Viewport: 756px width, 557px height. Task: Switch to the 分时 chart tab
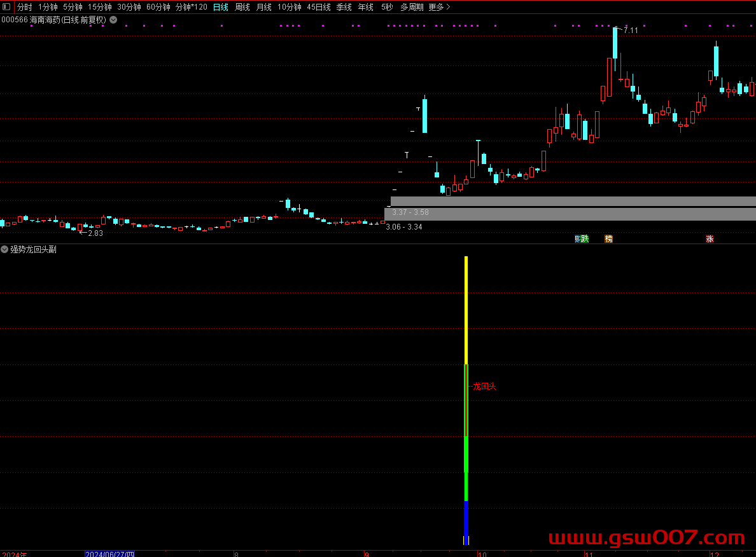(x=24, y=7)
